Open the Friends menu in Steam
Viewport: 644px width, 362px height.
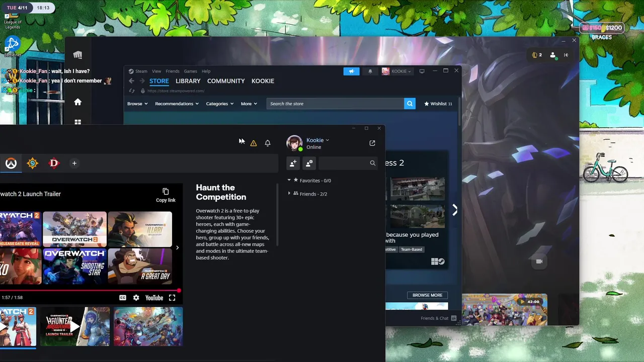[173, 71]
